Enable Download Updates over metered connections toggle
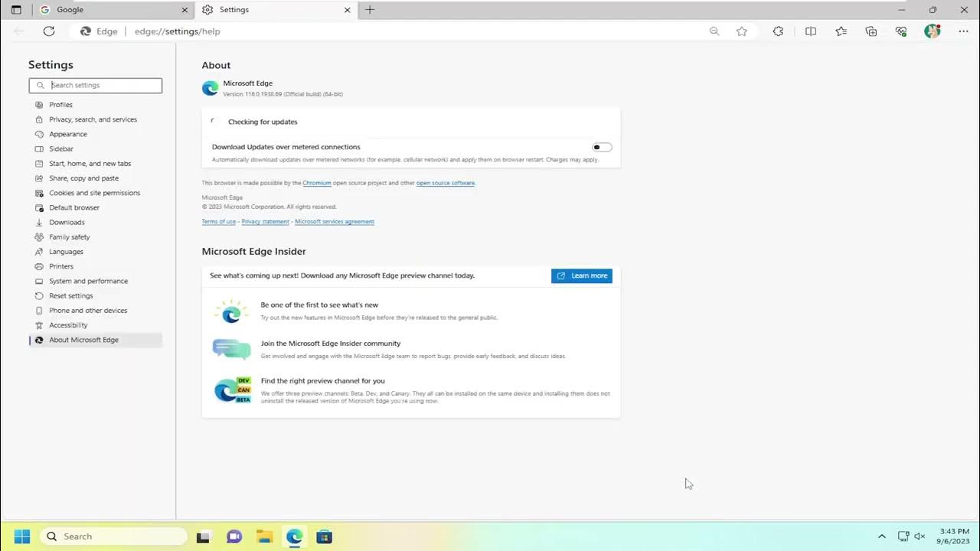Screen dimensions: 980x551 click(602, 147)
